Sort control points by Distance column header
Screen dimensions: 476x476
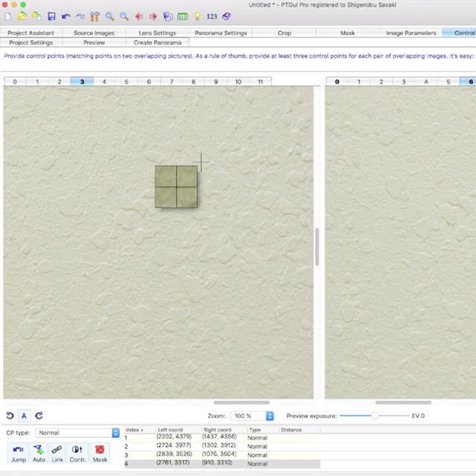tap(297, 429)
